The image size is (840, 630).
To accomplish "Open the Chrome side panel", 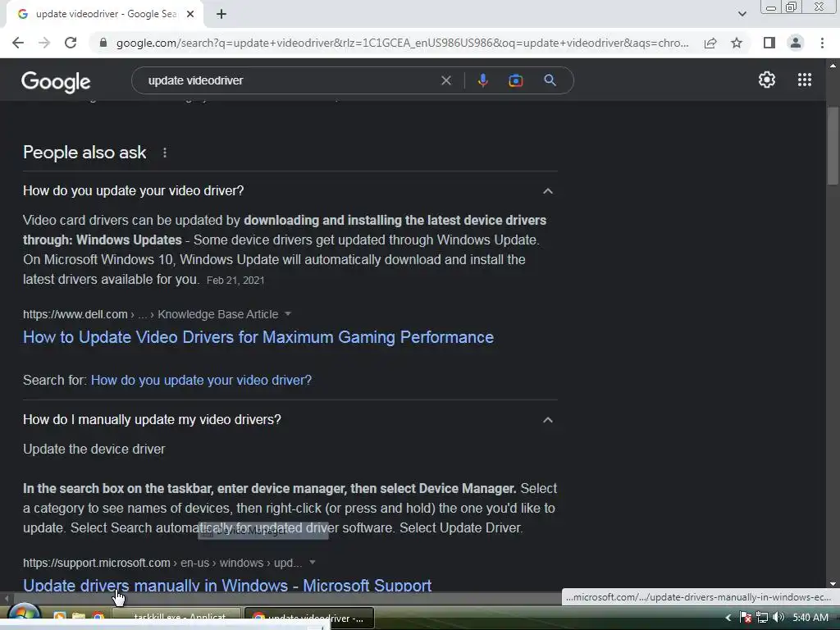I will point(769,43).
